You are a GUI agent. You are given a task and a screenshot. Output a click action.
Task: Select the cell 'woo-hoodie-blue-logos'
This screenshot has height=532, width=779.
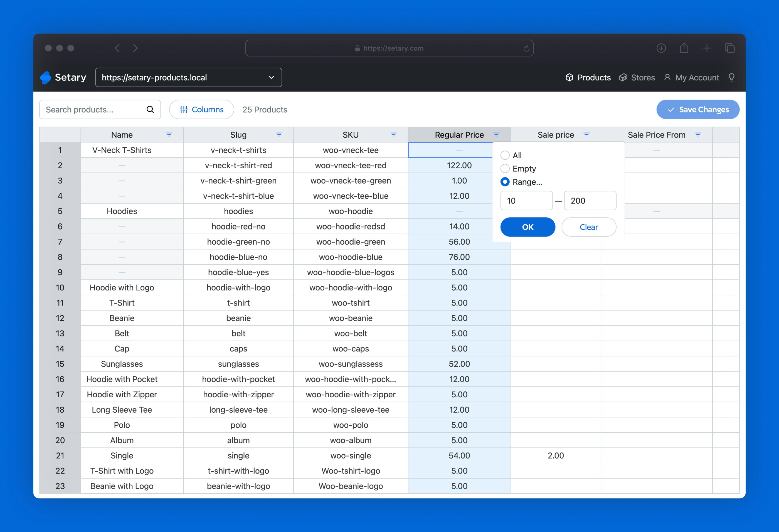point(351,272)
